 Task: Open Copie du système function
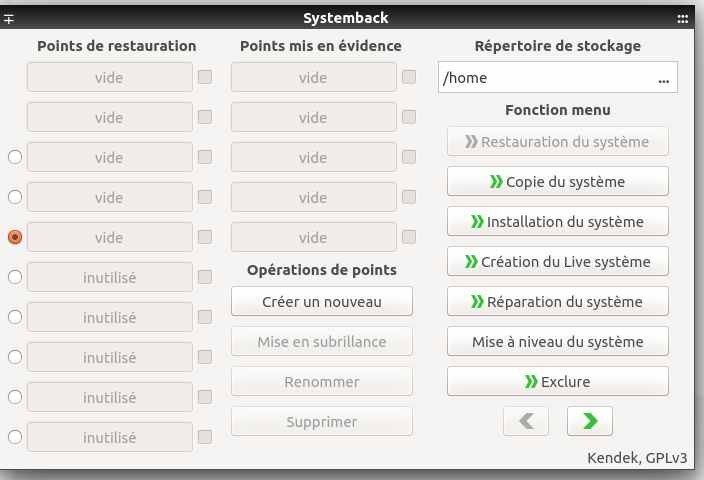point(557,181)
